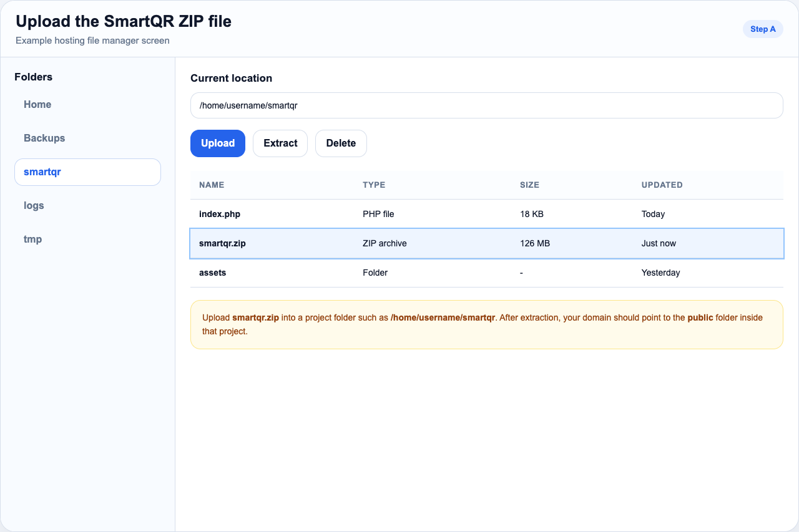Click the 'ZIP archive' type cell
Image resolution: width=799 pixels, height=532 pixels.
(x=385, y=243)
